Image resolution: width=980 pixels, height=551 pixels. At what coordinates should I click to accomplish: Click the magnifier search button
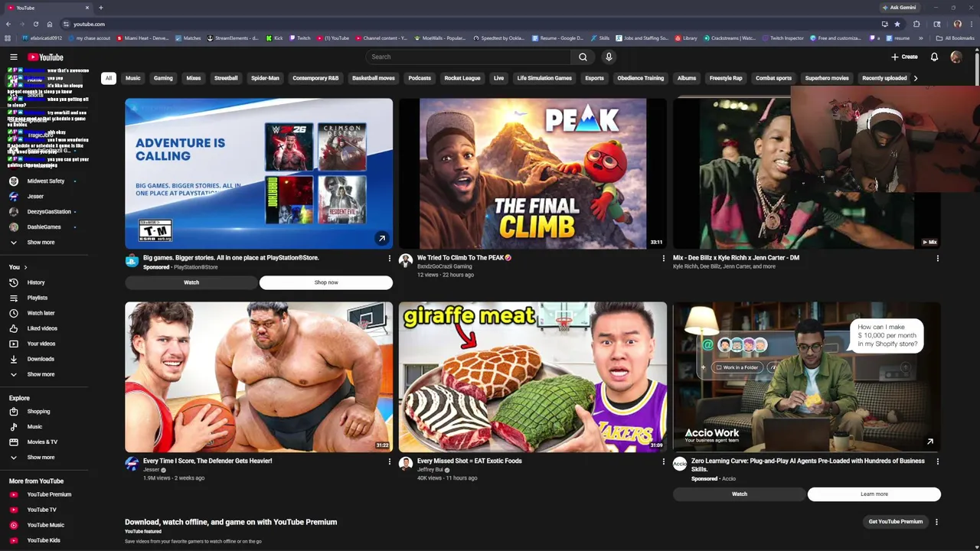click(583, 57)
